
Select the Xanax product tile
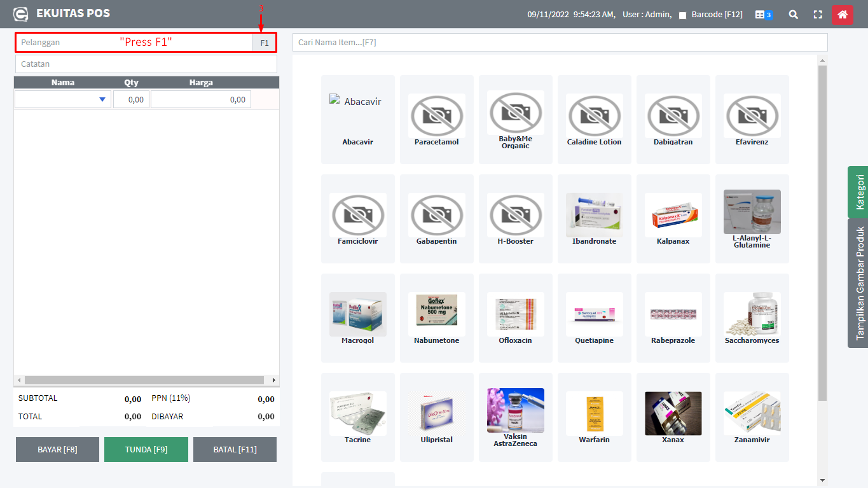(673, 417)
